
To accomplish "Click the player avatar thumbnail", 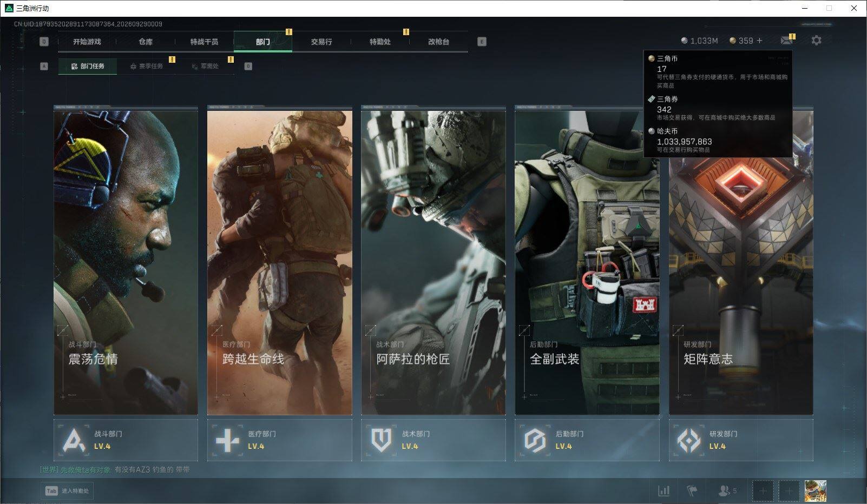I will click(815, 491).
